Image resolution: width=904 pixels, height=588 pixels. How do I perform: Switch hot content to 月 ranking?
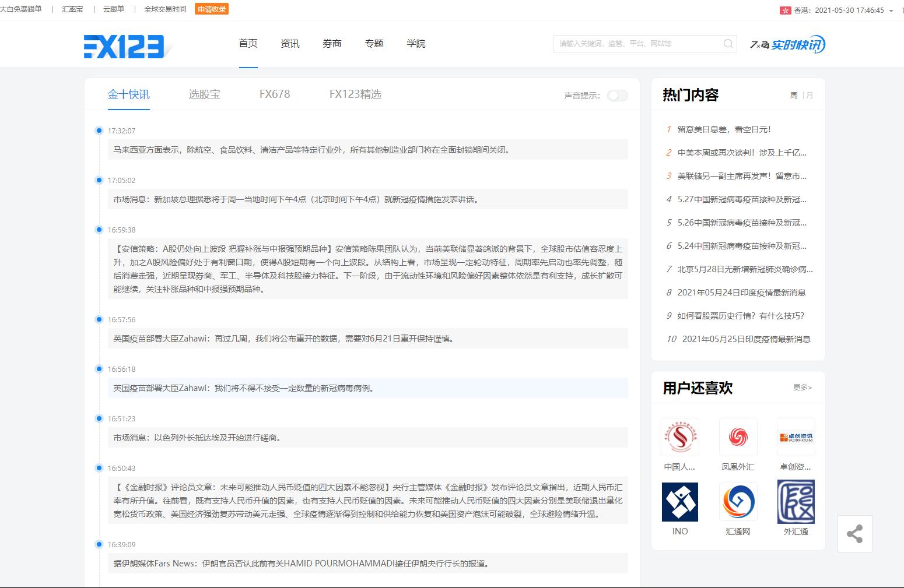pos(810,95)
